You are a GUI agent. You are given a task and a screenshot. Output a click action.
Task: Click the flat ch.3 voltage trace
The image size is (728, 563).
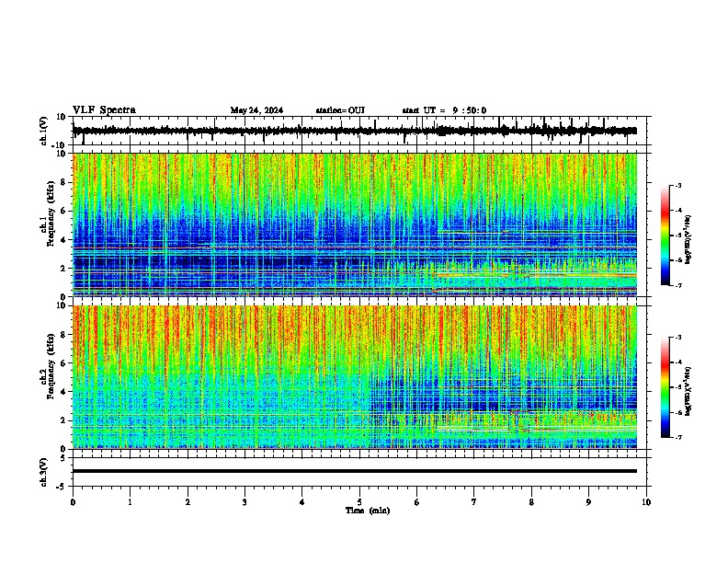click(354, 471)
